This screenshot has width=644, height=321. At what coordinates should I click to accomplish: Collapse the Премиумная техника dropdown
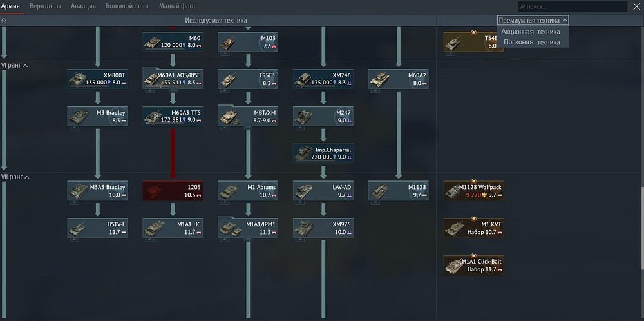tap(533, 20)
